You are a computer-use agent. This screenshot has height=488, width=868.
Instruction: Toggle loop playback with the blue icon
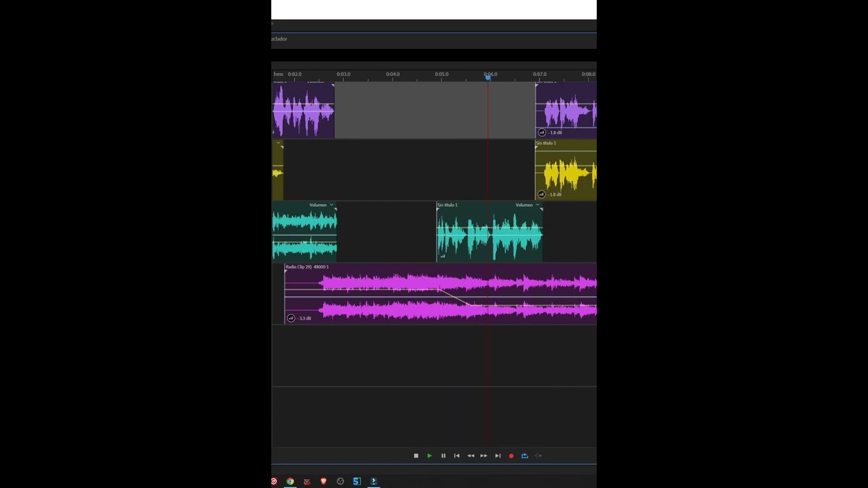[524, 455]
